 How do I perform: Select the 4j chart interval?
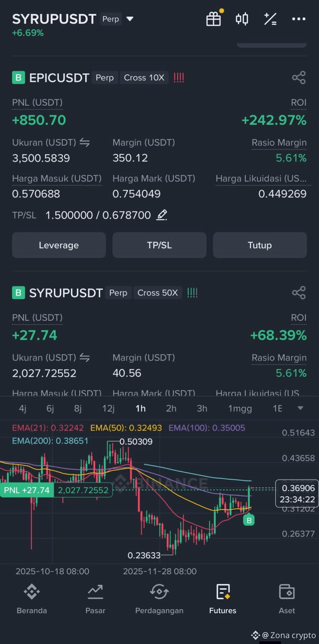coord(22,409)
